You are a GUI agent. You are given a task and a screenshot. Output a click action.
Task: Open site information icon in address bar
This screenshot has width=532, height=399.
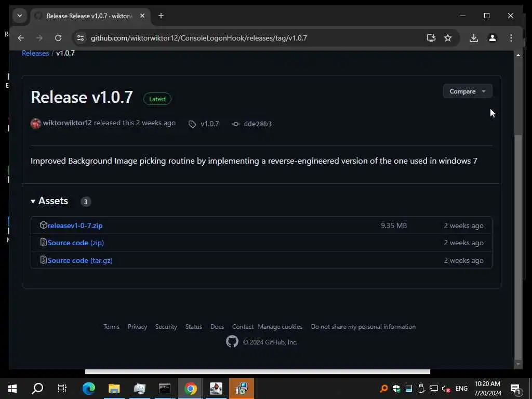(x=81, y=38)
